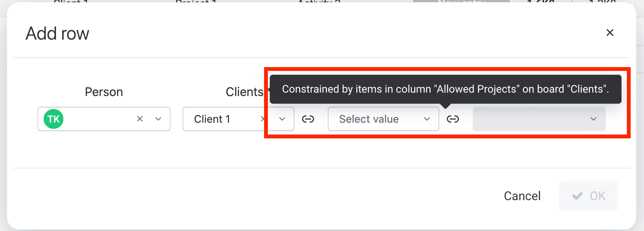Focus the empty input area of Person field
Image resolution: width=644 pixels, height=231 pixels.
click(x=98, y=119)
